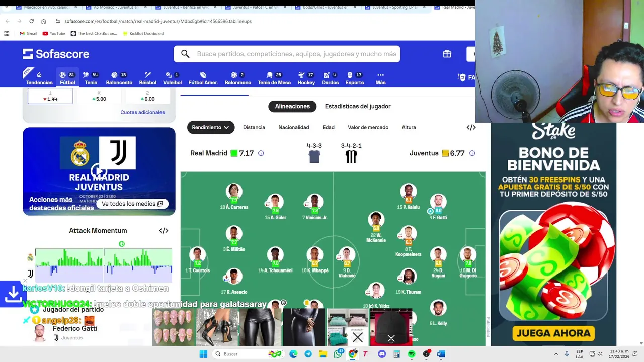Viewport: 644px width, 362px height.
Task: Select the Fútbol sport icon
Action: pos(67,78)
